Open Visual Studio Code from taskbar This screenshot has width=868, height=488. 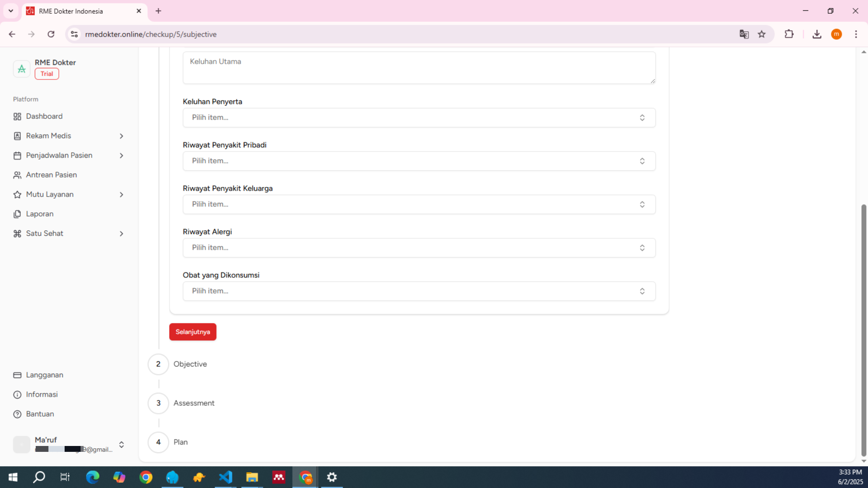(x=226, y=477)
